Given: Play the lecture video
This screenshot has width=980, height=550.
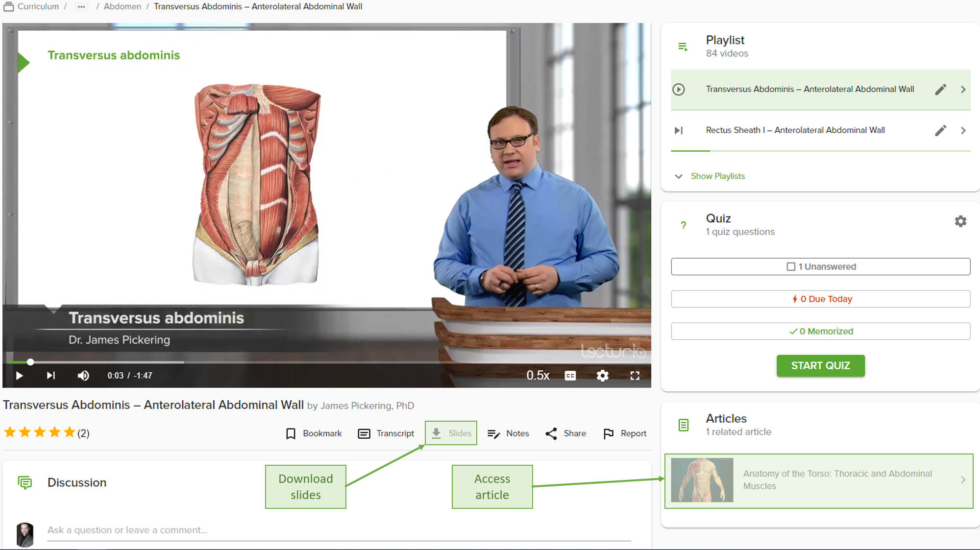Looking at the screenshot, I should pyautogui.click(x=19, y=376).
